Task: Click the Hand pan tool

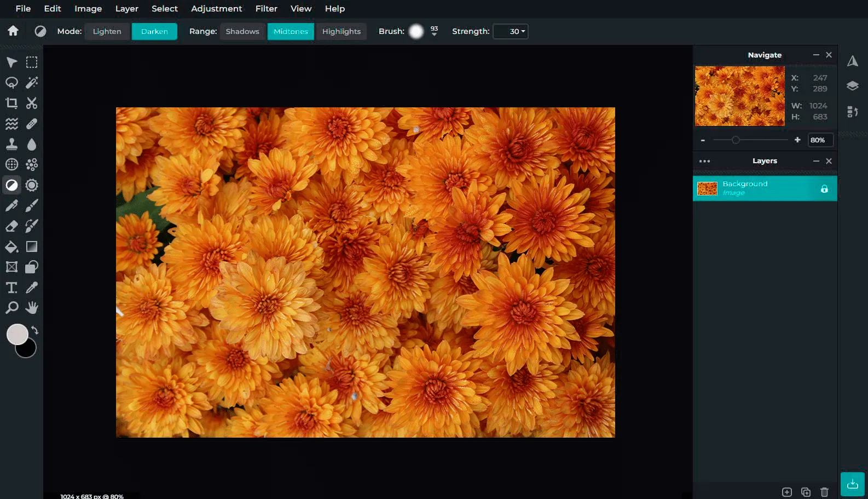Action: click(32, 308)
